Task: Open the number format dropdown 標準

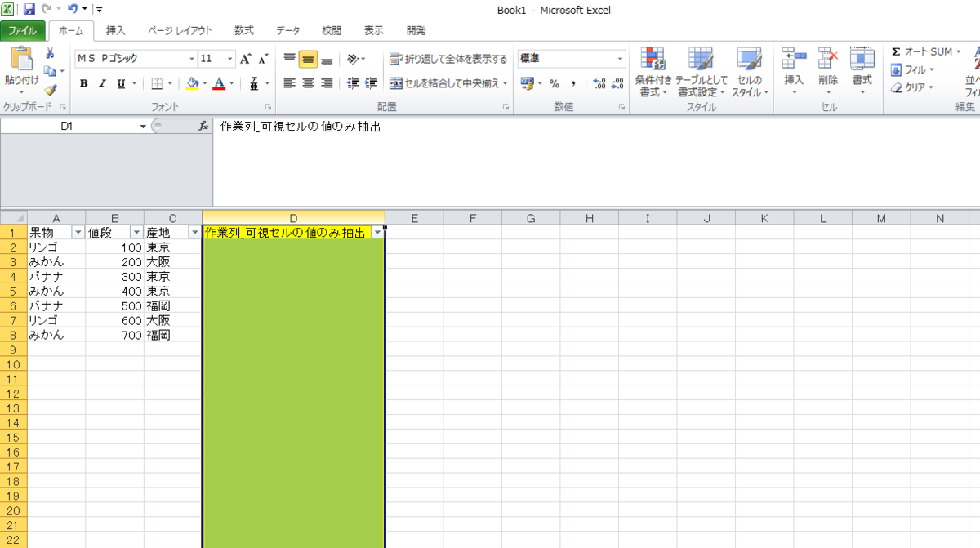Action: (x=620, y=59)
